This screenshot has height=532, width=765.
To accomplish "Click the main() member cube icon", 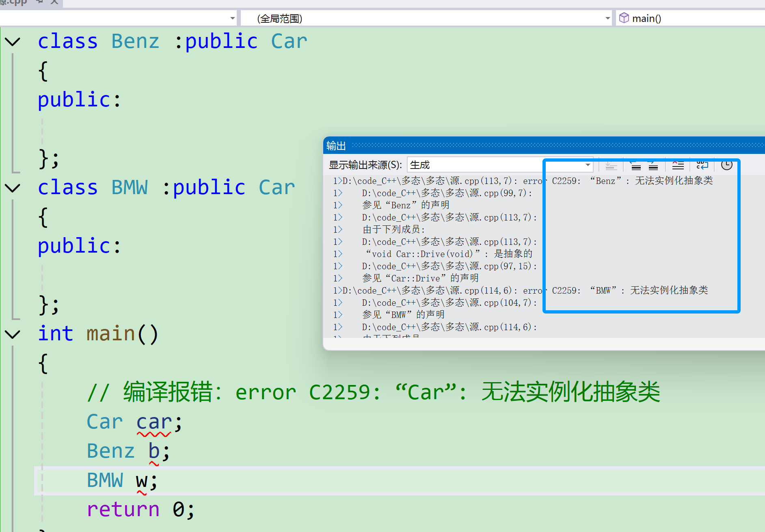I will 624,18.
